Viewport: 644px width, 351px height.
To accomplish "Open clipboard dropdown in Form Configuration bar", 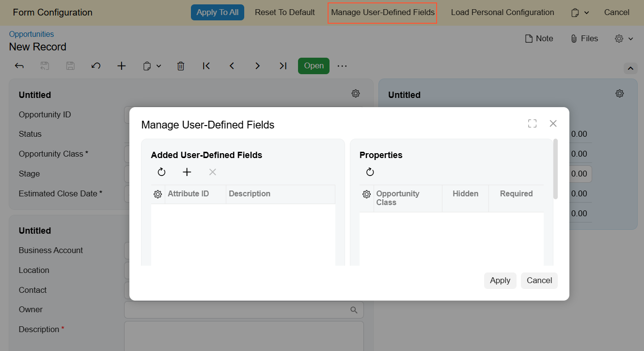I will 580,13.
